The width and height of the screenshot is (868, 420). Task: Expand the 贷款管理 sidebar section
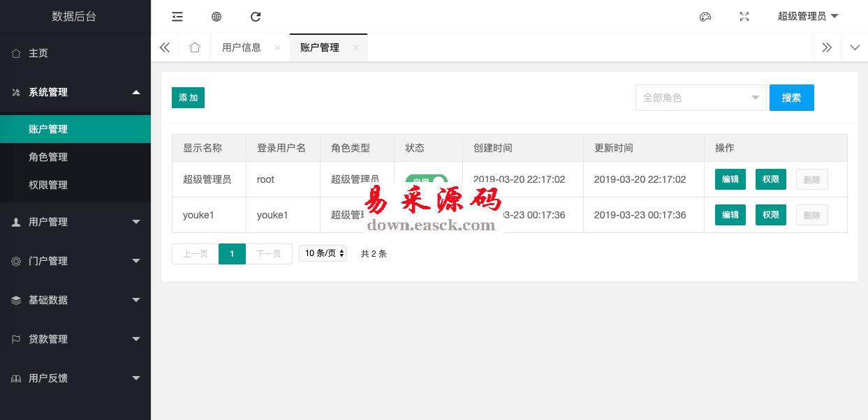(75, 339)
